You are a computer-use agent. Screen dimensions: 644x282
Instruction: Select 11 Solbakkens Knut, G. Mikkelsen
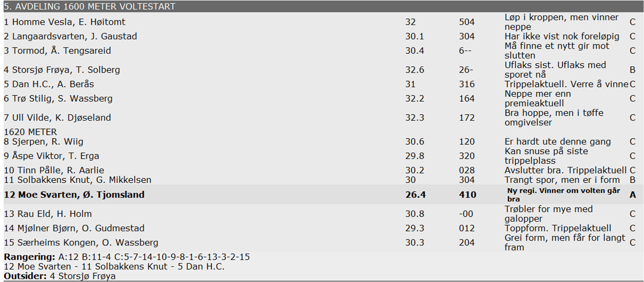[x=78, y=179]
